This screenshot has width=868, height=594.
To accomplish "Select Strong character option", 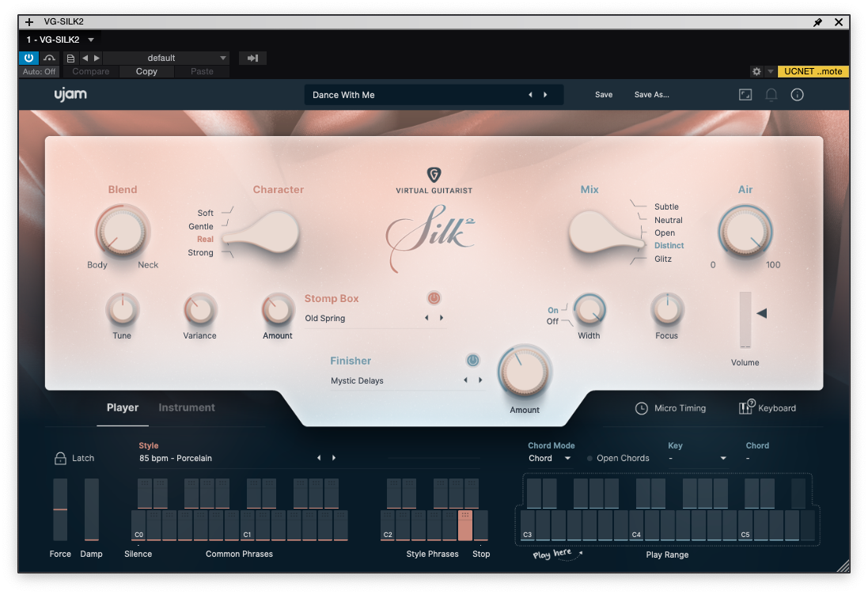I will (200, 252).
